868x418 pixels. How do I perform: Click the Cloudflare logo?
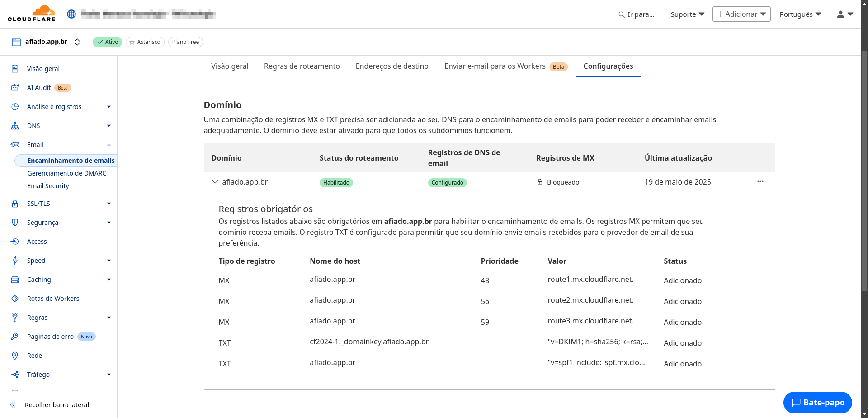[32, 14]
